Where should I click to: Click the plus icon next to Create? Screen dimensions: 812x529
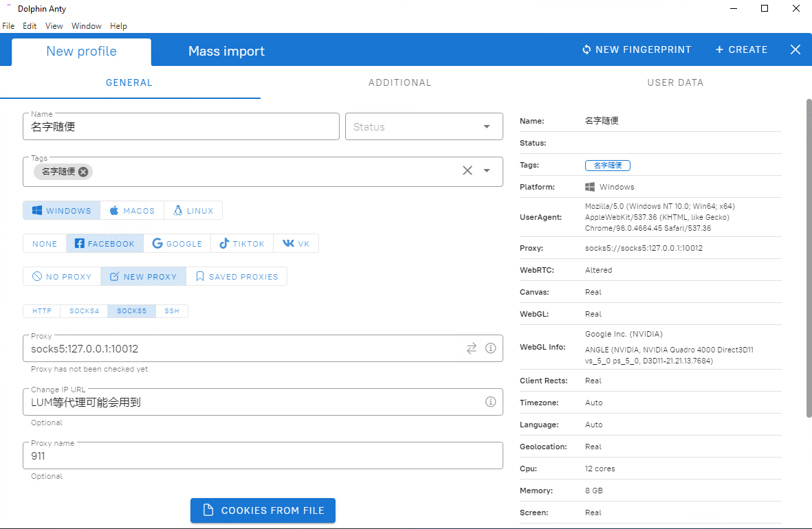point(719,49)
